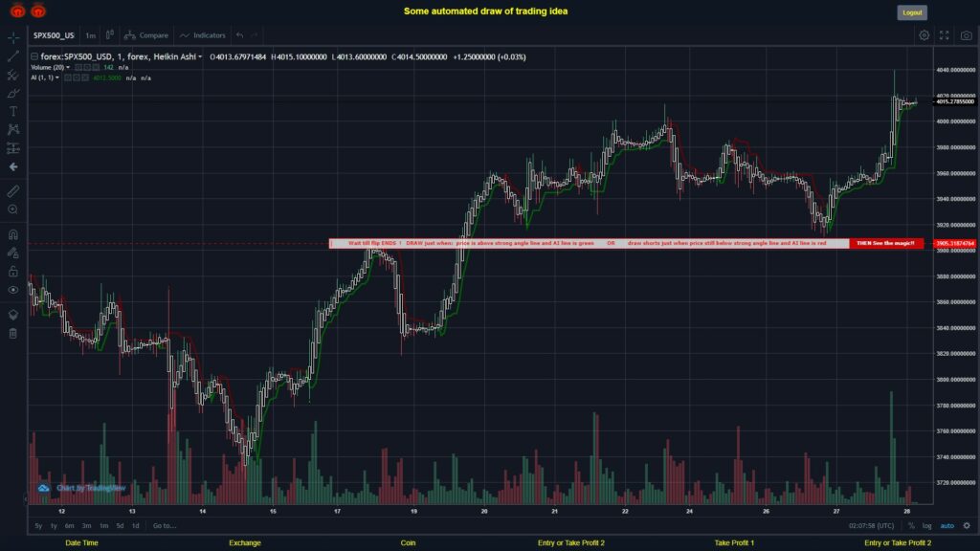Select the crosshair cursor tool
This screenshot has width=980, height=551.
[13, 38]
